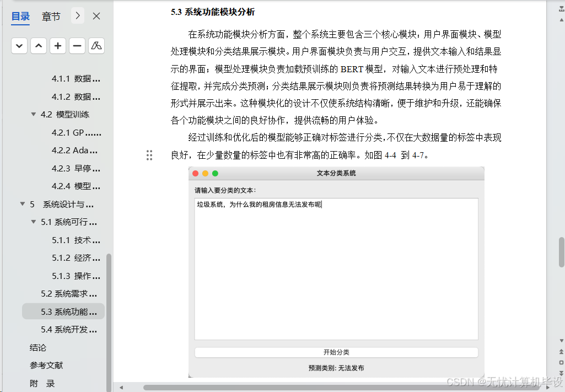The width and height of the screenshot is (565, 392).
Task: Open outline entry 5.1.2 经济
Action: (x=76, y=258)
